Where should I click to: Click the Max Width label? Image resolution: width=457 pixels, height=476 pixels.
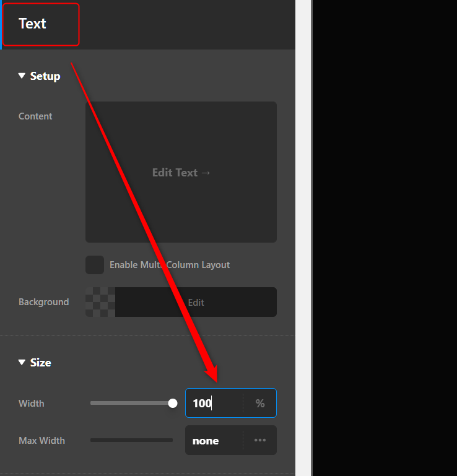click(41, 441)
